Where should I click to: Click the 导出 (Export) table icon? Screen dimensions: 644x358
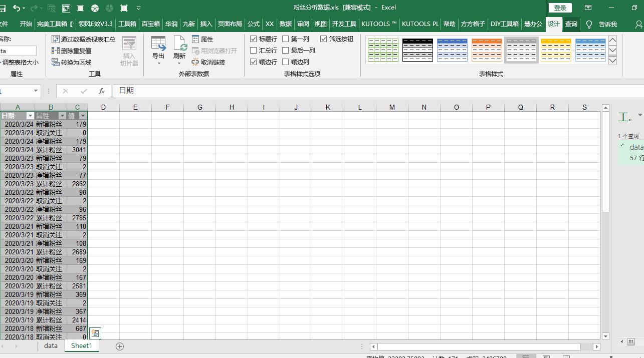click(x=158, y=45)
